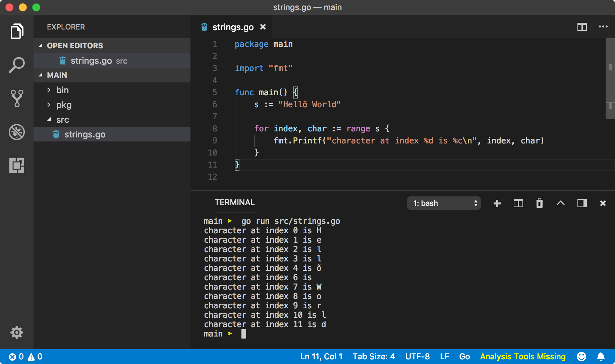Image resolution: width=615 pixels, height=364 pixels.
Task: Open the Extensions view
Action: coord(16,166)
